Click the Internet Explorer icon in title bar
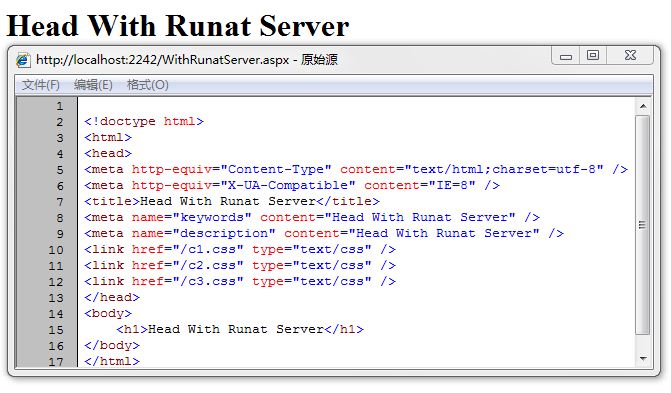Screen dimensions: 671x393 [23, 60]
